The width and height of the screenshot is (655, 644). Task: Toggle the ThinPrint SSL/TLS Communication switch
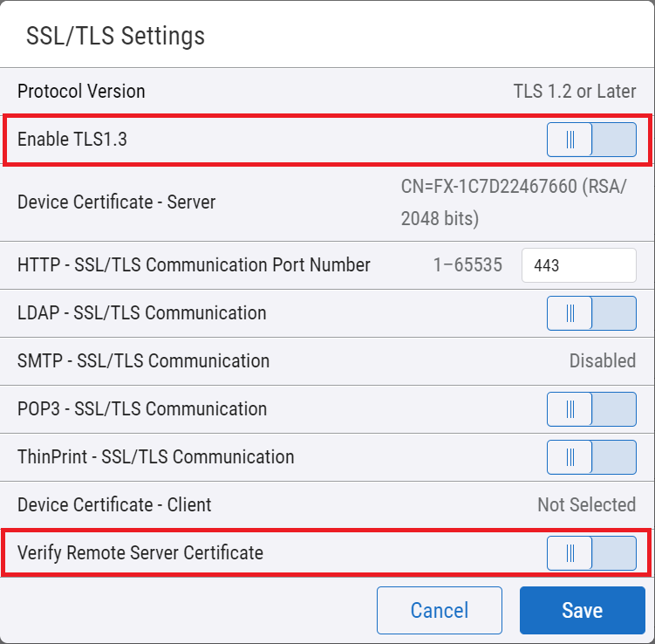click(x=591, y=457)
